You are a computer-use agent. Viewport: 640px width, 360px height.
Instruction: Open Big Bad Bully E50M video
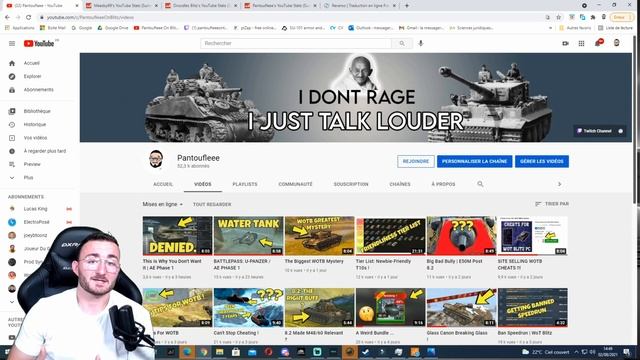click(461, 236)
